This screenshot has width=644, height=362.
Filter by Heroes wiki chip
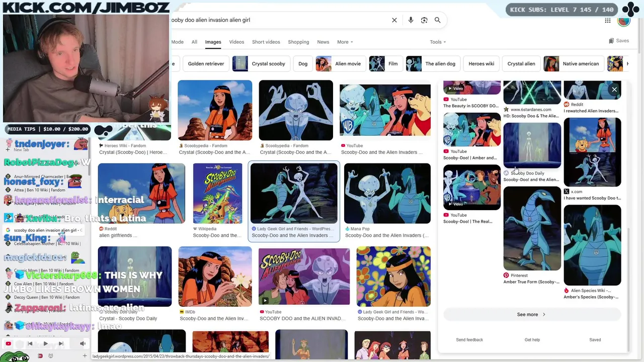click(x=481, y=64)
